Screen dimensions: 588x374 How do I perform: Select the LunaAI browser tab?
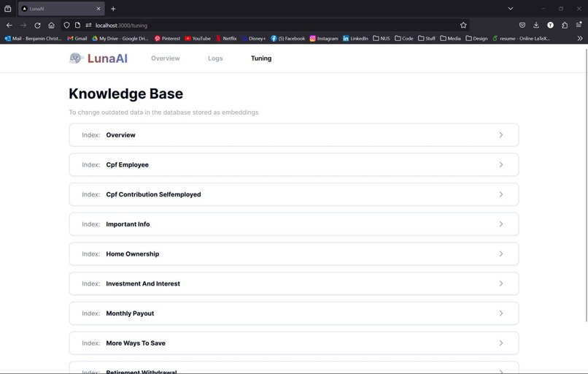[61, 9]
